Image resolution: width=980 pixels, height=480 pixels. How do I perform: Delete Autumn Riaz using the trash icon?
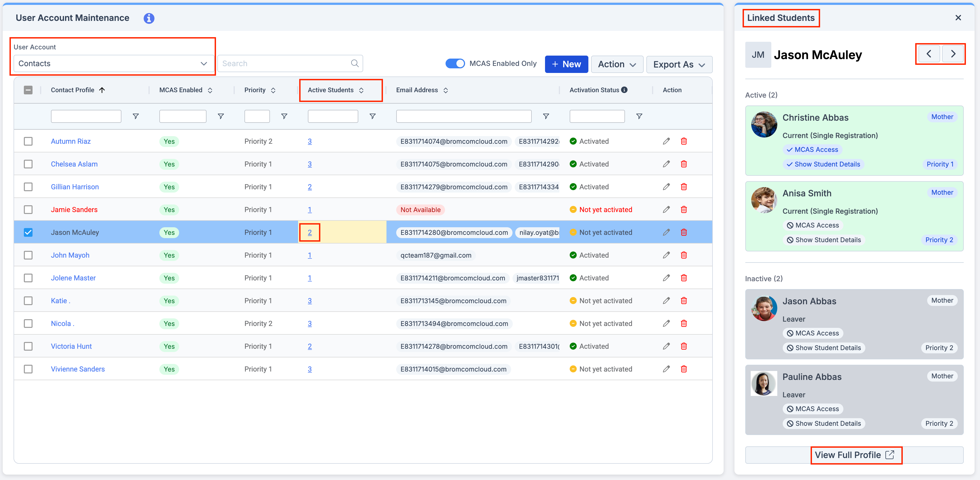click(x=684, y=141)
